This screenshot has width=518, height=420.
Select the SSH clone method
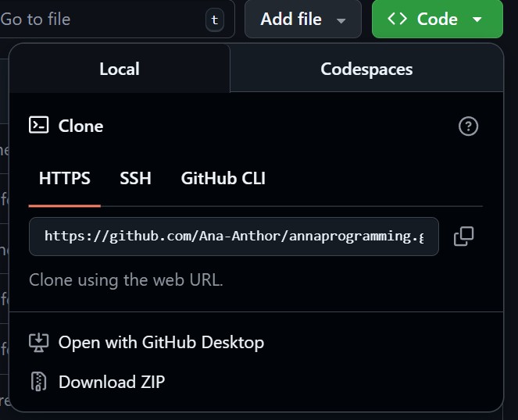(x=135, y=178)
